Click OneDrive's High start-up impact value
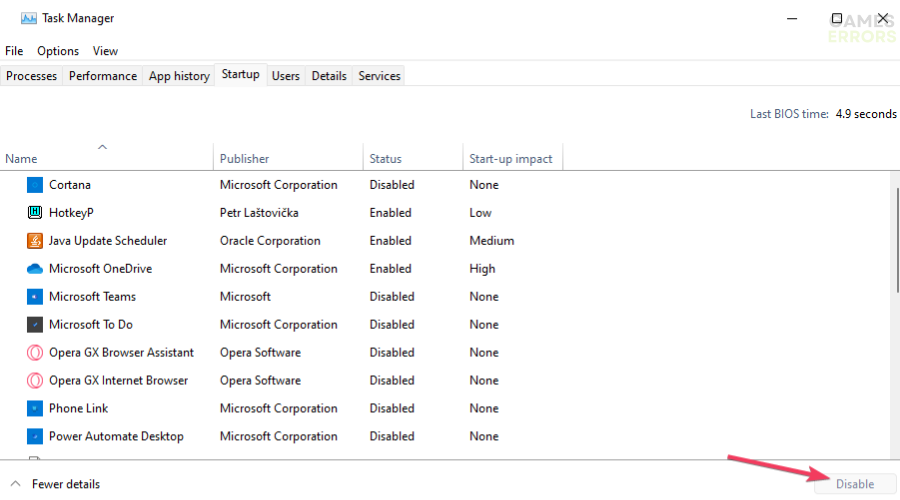This screenshot has width=900, height=500. click(x=482, y=269)
